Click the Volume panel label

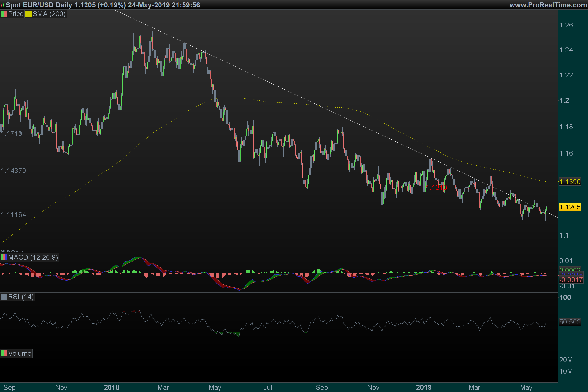tap(20, 354)
